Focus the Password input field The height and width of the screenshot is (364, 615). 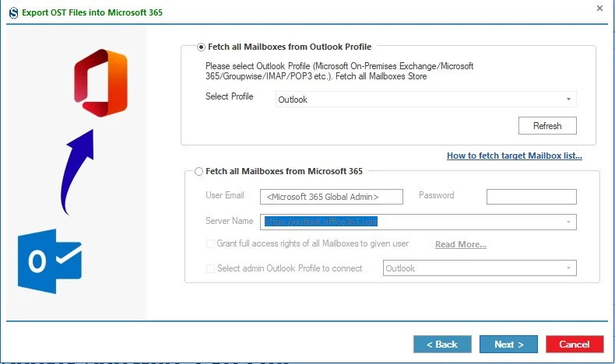532,197
